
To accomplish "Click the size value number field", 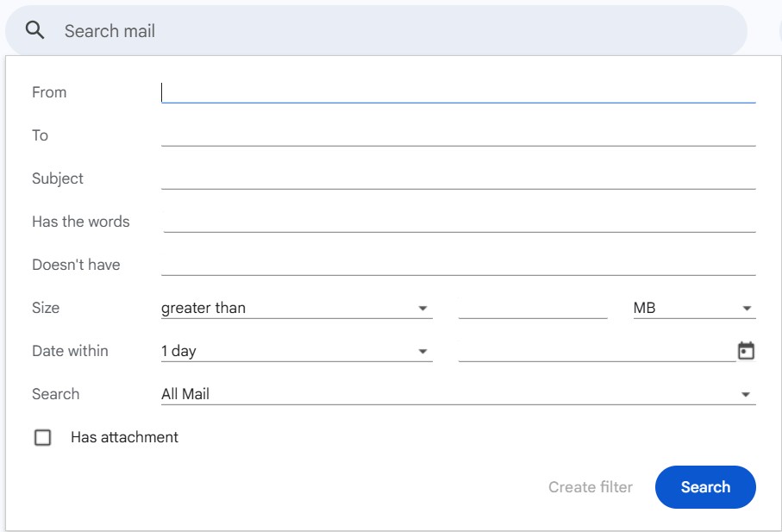I will pyautogui.click(x=533, y=308).
